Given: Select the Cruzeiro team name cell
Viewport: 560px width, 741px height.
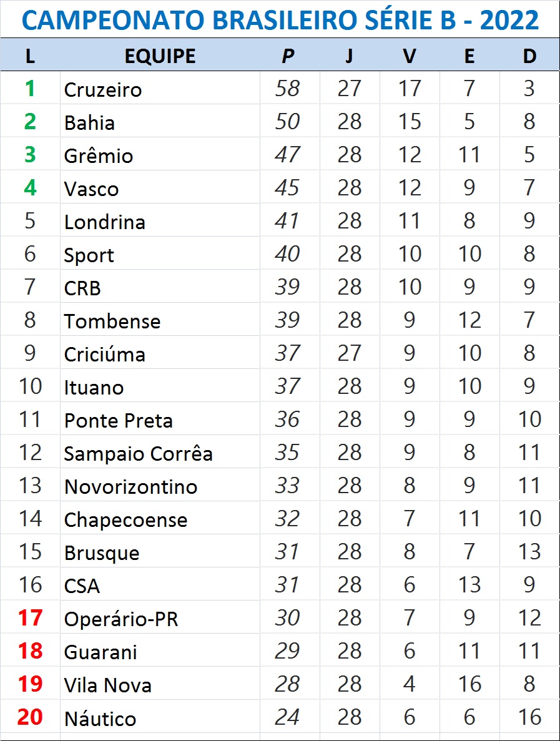Looking at the screenshot, I should (160, 89).
